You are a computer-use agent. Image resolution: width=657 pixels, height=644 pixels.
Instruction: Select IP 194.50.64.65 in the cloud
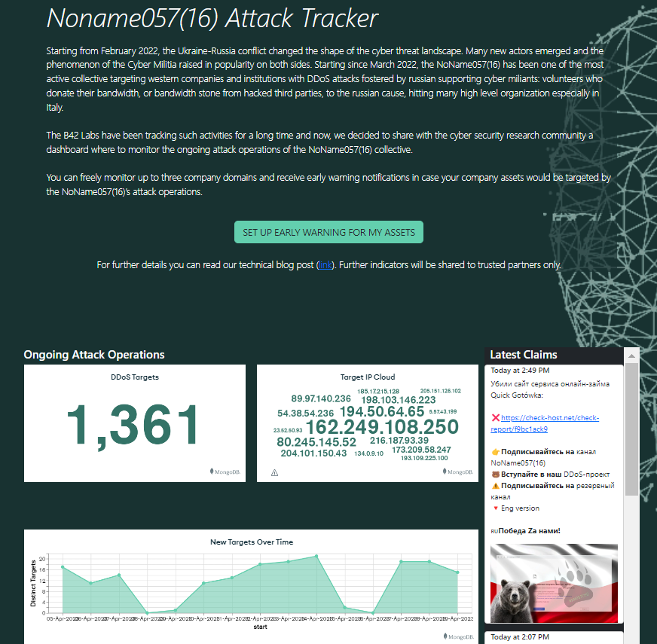click(382, 412)
